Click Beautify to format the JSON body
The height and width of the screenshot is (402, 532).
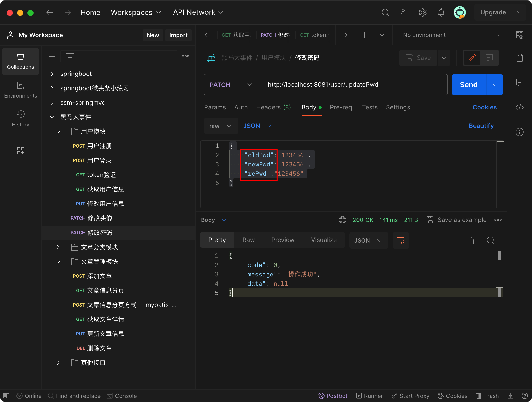[x=481, y=126]
